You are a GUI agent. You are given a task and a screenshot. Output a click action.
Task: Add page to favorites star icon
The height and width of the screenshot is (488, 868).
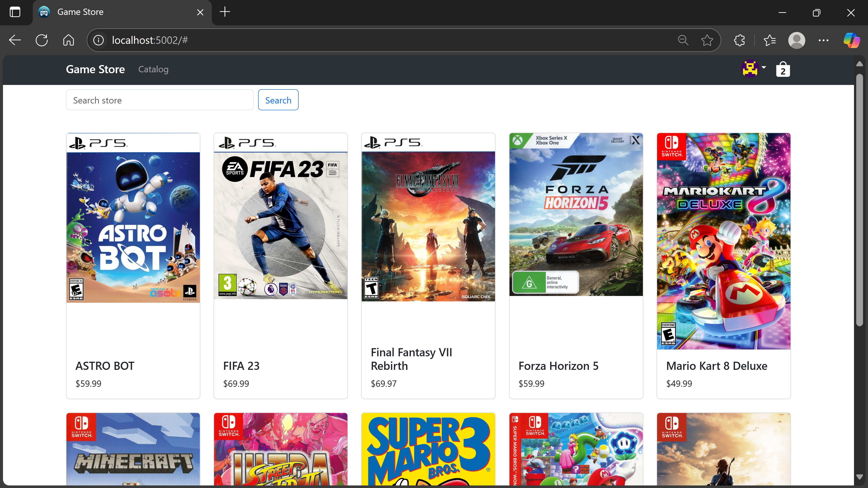[707, 40]
